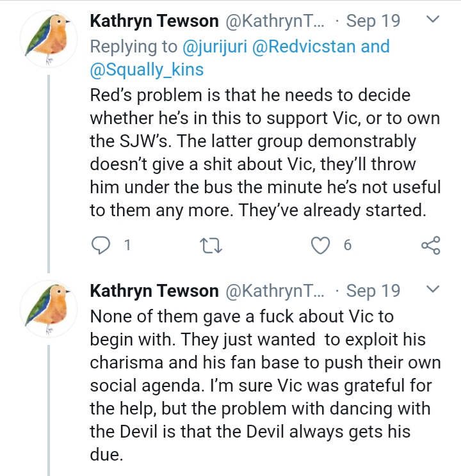The width and height of the screenshot is (461, 476).
Task: Open the second tweet's chevron dropdown menu
Action: tap(433, 289)
